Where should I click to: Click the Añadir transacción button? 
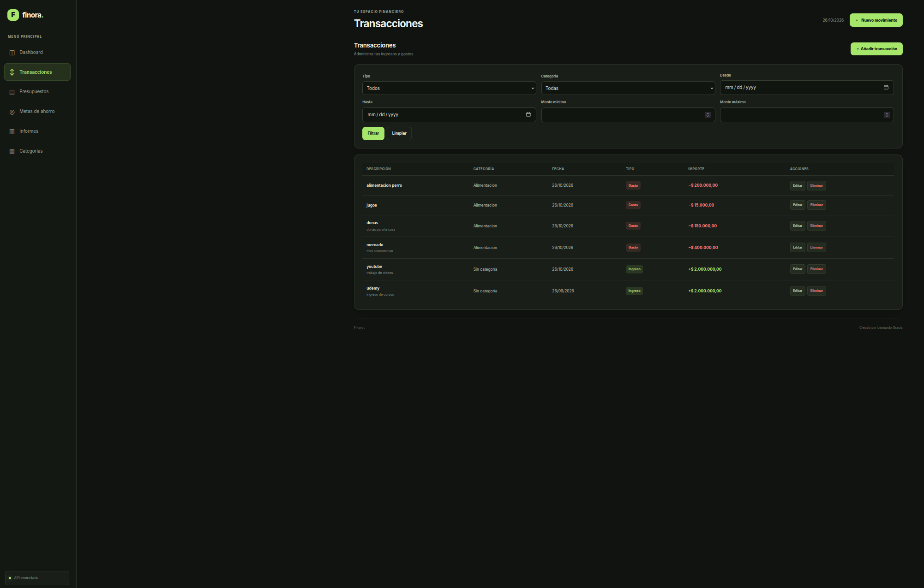pyautogui.click(x=876, y=49)
